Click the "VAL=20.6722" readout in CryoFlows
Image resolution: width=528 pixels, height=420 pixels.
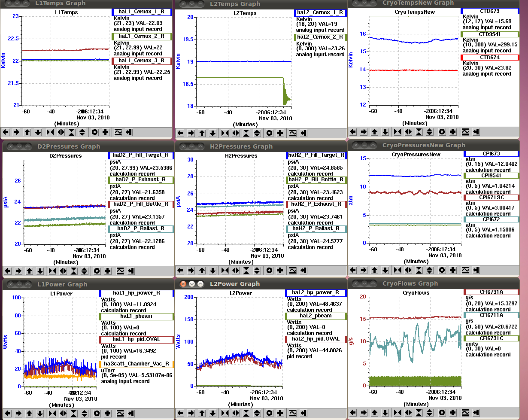coord(502,327)
